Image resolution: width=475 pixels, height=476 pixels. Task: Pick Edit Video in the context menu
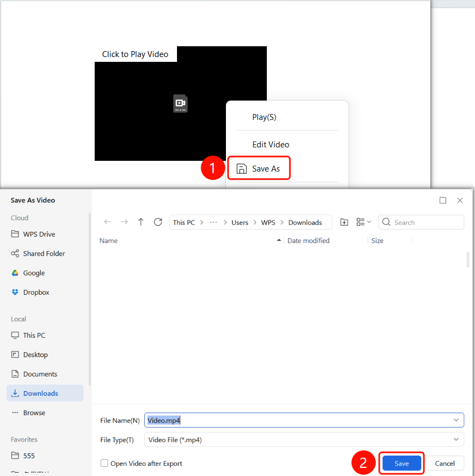coord(271,145)
